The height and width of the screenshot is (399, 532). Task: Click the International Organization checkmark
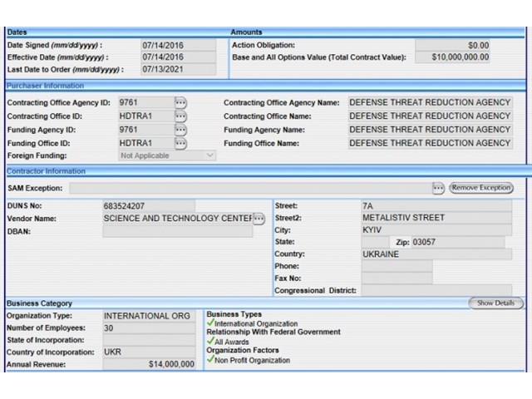pos(210,323)
